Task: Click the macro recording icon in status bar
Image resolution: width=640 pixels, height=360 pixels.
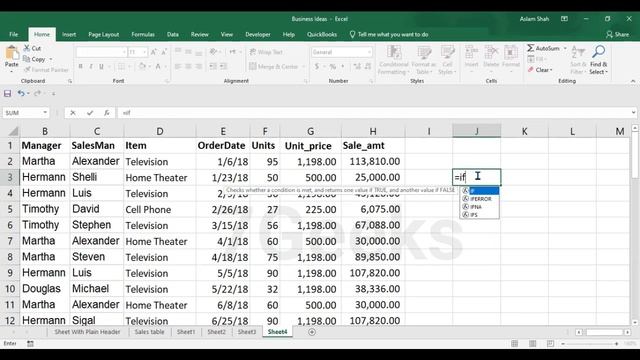Action: pyautogui.click(x=30, y=344)
